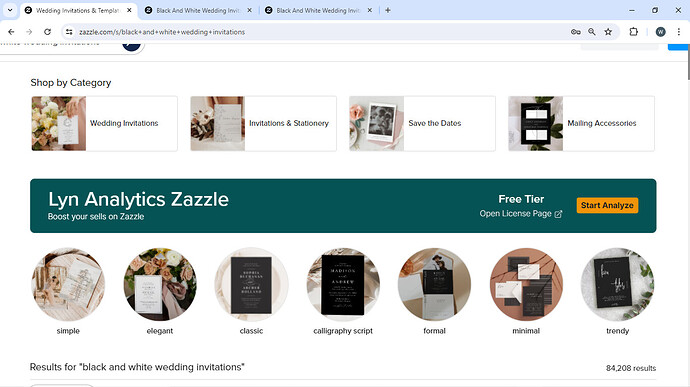Screen dimensions: 690x387
Task: Click the 84,208 results count text
Action: click(631, 368)
